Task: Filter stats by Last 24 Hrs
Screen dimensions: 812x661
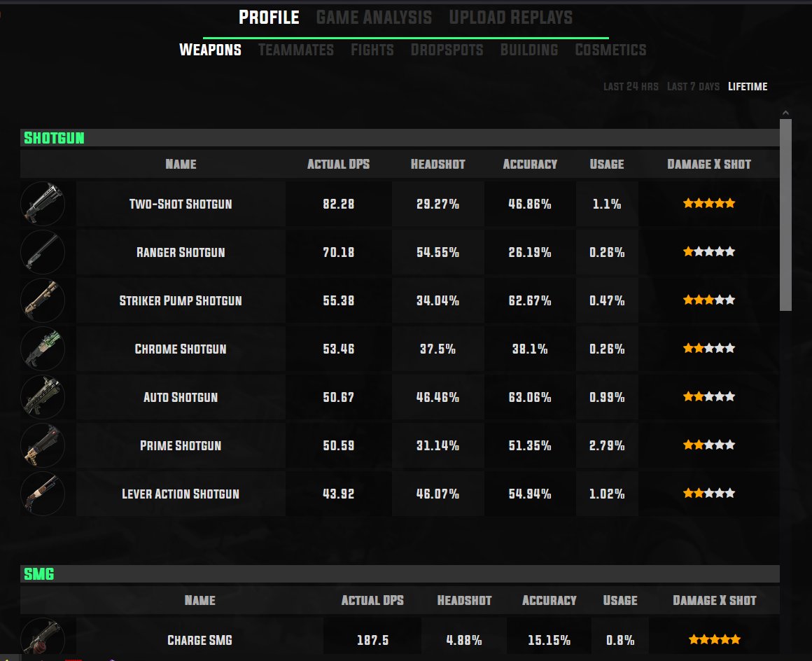Action: coord(631,87)
